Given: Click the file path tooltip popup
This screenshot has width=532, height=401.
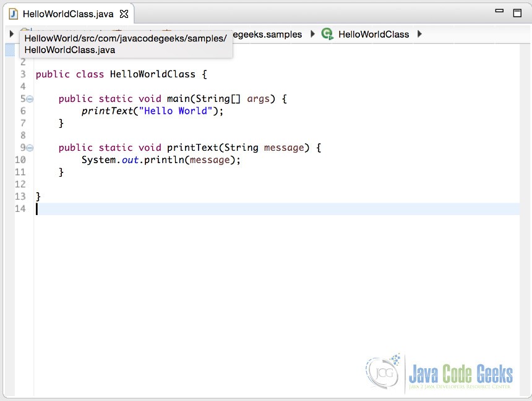Looking at the screenshot, I should click(x=127, y=44).
